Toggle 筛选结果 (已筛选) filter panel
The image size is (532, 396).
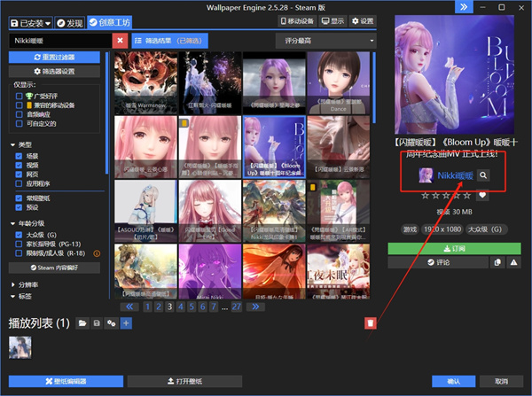[169, 41]
